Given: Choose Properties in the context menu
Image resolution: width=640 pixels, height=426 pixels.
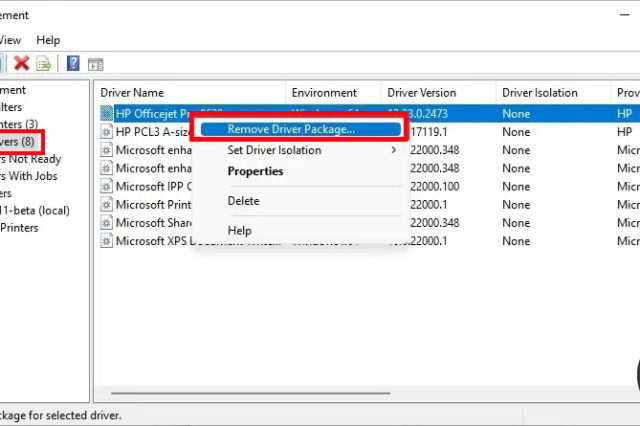Looking at the screenshot, I should click(255, 171).
